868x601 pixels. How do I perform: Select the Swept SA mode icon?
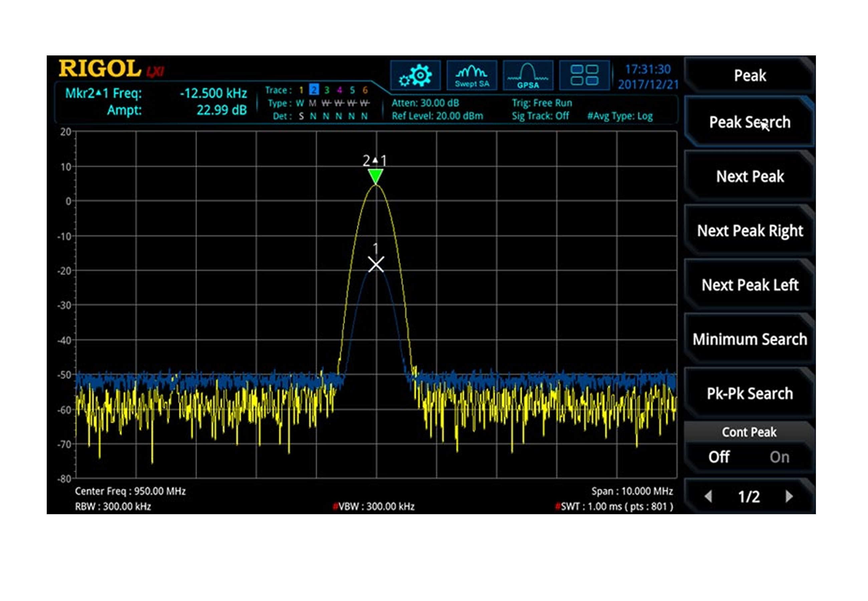tap(472, 76)
